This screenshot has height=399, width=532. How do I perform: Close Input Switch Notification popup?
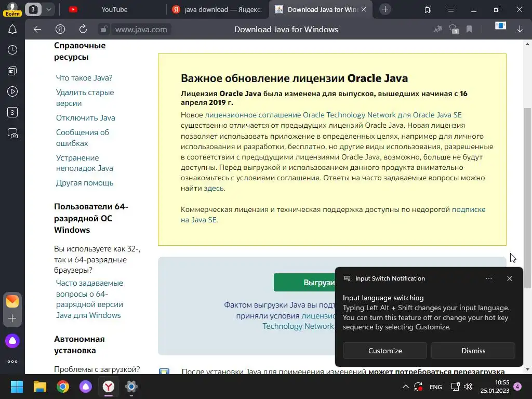tap(510, 278)
